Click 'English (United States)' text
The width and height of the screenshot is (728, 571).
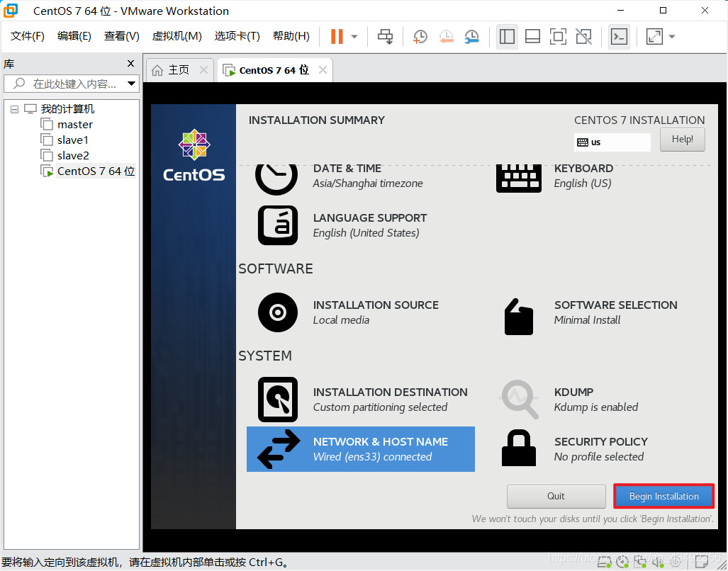point(366,233)
